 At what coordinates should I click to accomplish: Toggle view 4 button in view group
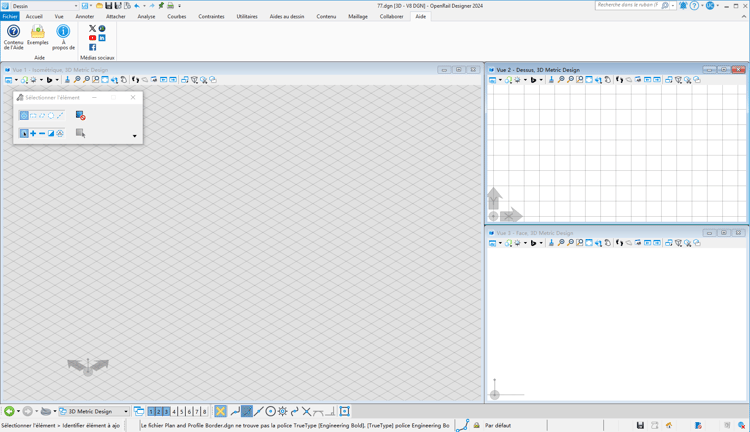(174, 411)
